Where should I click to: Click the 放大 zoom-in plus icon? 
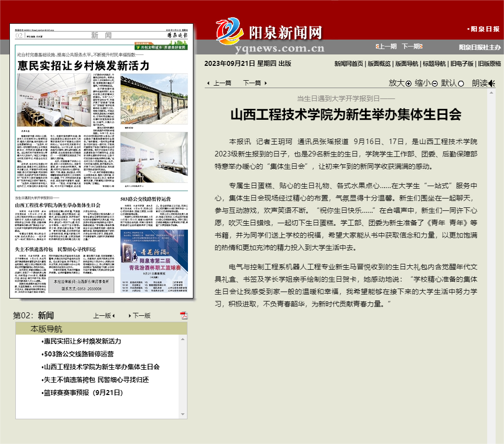coord(409,84)
